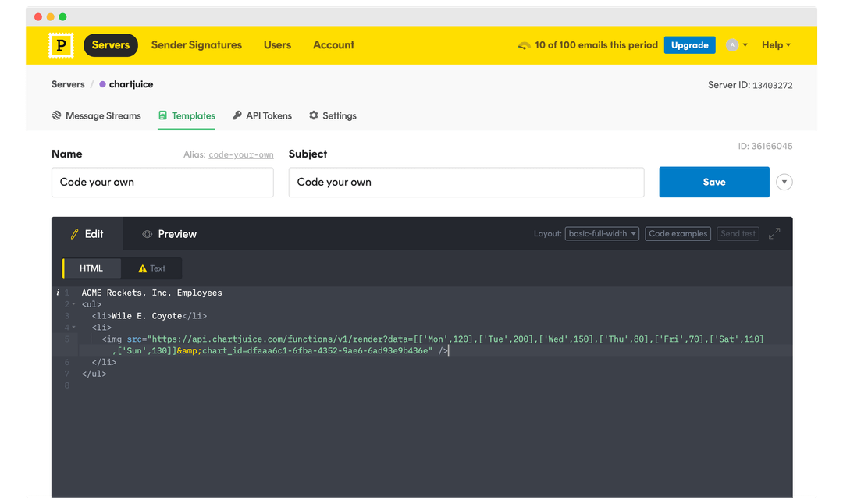The image size is (843, 504).
Task: Open the Layout basic-full-width dropdown
Action: click(x=602, y=234)
